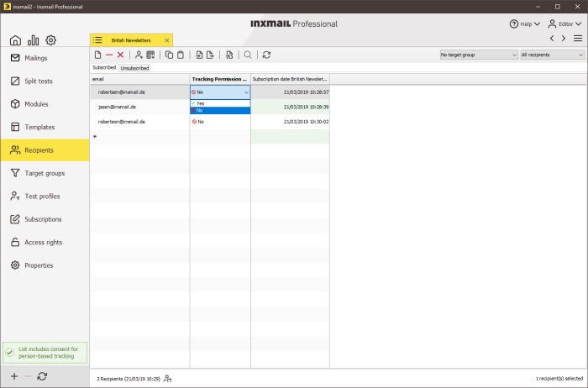This screenshot has height=388, width=588.
Task: Open Access rights in the sidebar
Action: pos(45,242)
